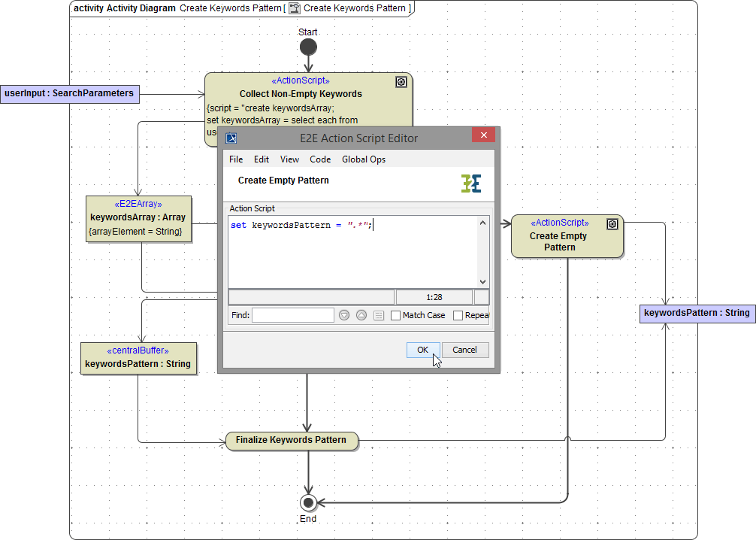The width and height of the screenshot is (756, 540).
Task: Click the End final node
Action: (x=308, y=502)
